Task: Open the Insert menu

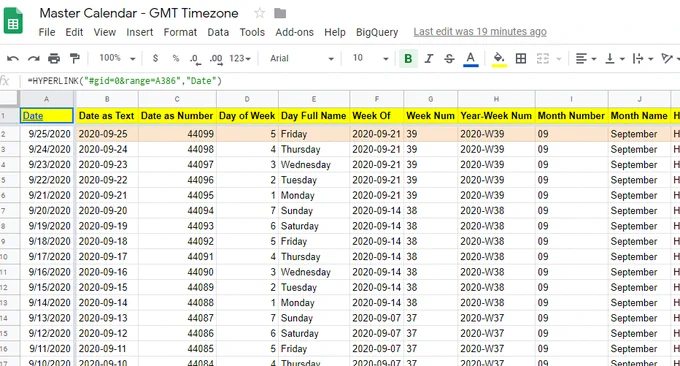Action: [x=140, y=32]
